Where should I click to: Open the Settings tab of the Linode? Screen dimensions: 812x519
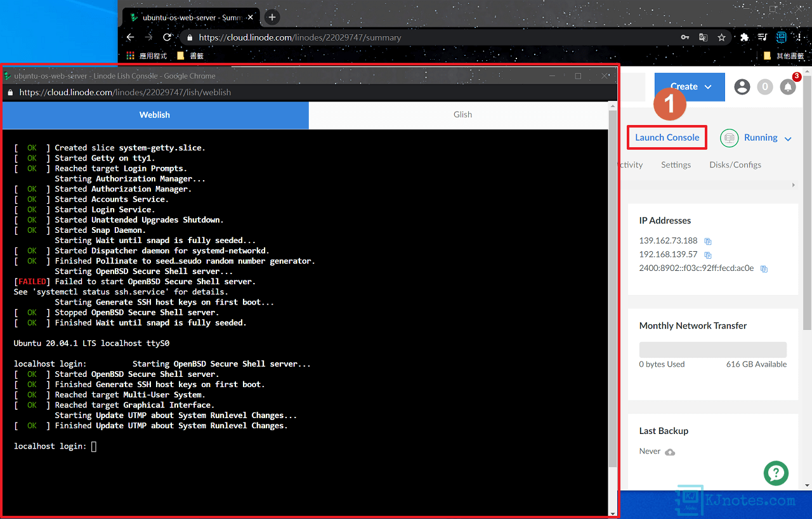[x=676, y=165]
